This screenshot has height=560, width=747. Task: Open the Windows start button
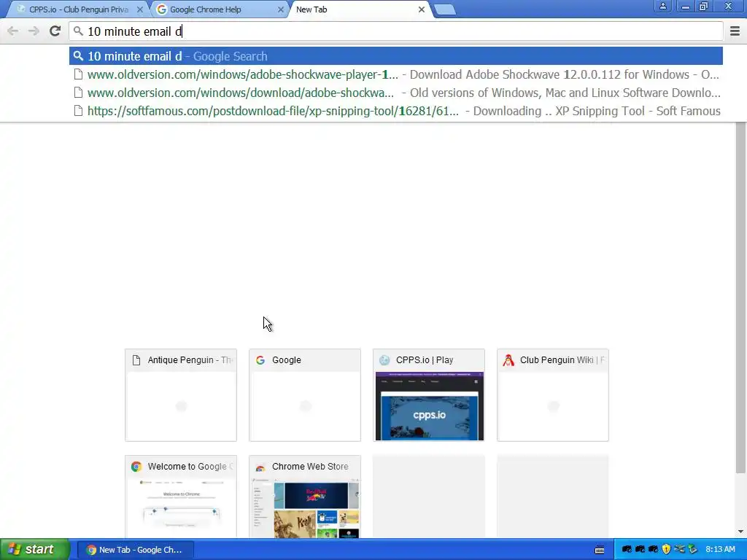34,550
